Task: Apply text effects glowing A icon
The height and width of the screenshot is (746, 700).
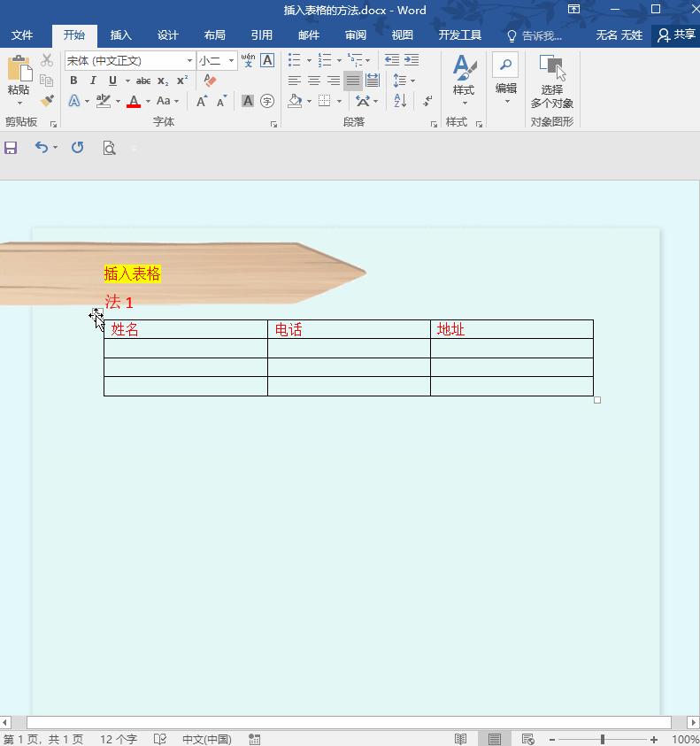Action: (x=74, y=101)
